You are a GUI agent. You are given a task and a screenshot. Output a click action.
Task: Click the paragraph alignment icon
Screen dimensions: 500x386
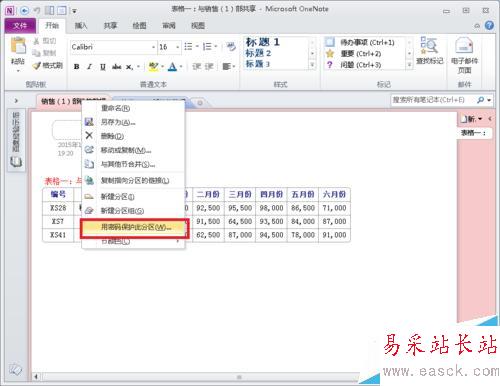click(227, 67)
